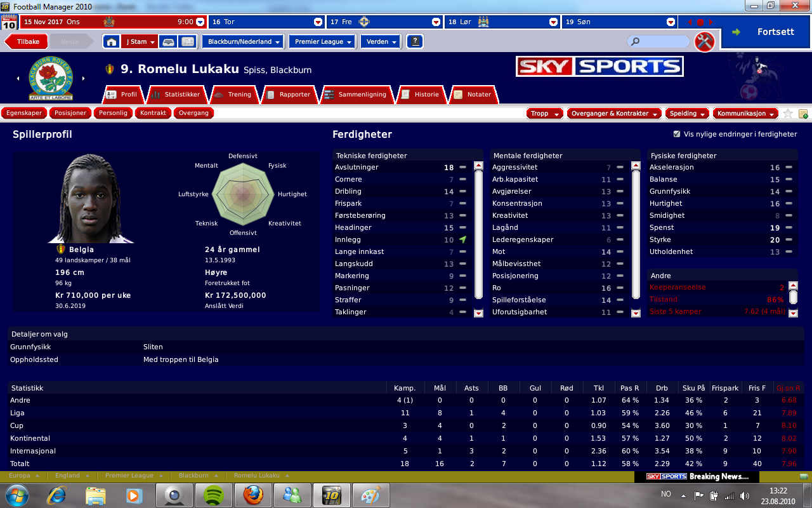This screenshot has height=508, width=812.
Task: Open the Kontrakt section
Action: tap(153, 114)
